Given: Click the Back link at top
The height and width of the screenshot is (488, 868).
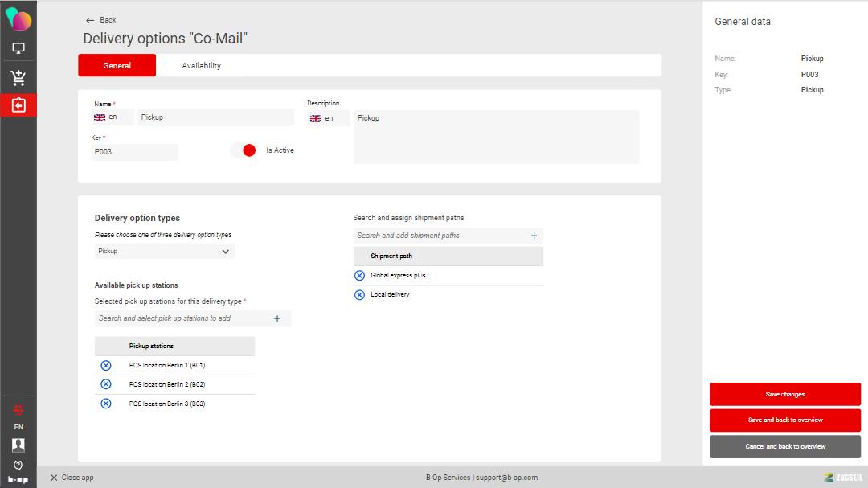Looking at the screenshot, I should (101, 20).
